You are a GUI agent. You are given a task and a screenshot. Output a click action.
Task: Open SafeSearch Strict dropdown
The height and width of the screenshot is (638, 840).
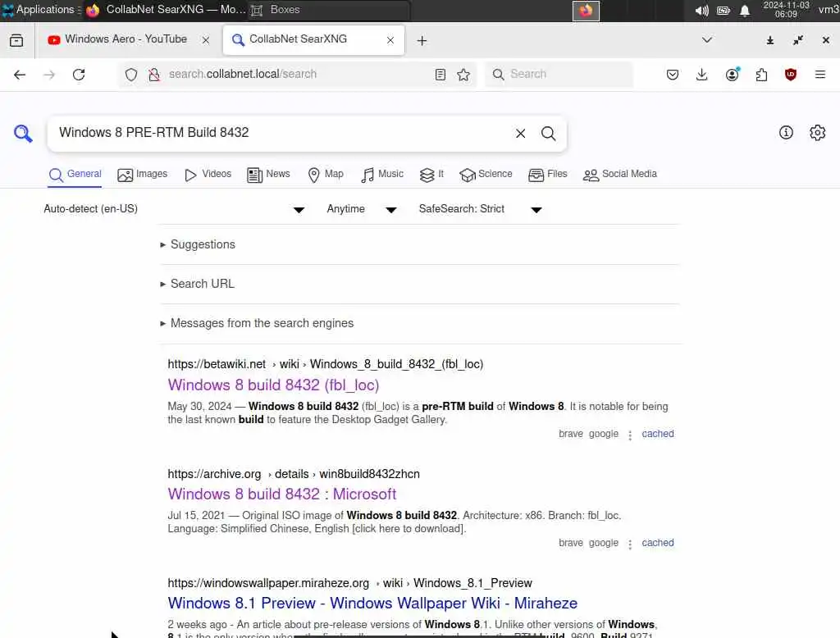(480, 209)
